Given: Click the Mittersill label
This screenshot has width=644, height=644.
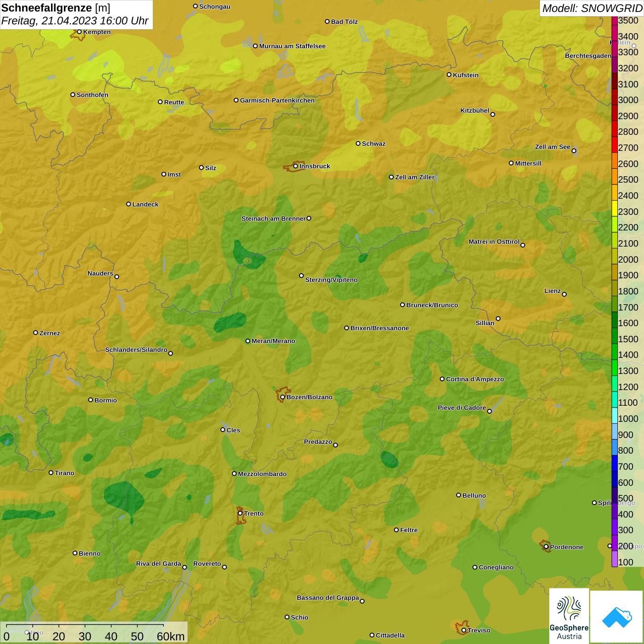Looking at the screenshot, I should [528, 163].
